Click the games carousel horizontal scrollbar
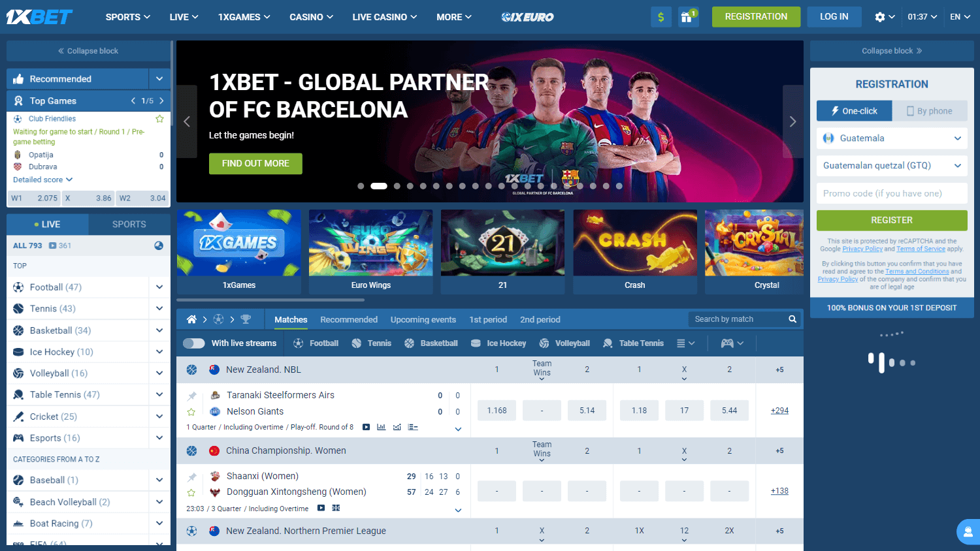The image size is (980, 551). [270, 300]
